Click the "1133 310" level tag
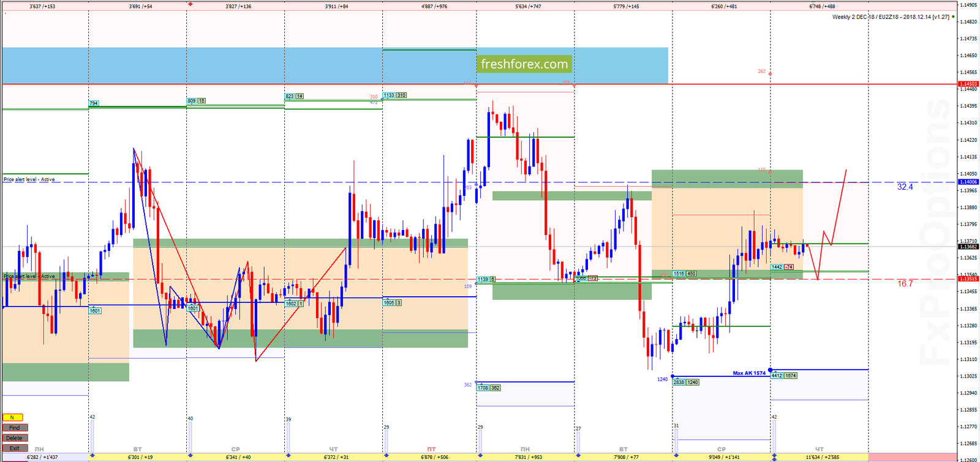The width and height of the screenshot is (980, 462). (394, 95)
